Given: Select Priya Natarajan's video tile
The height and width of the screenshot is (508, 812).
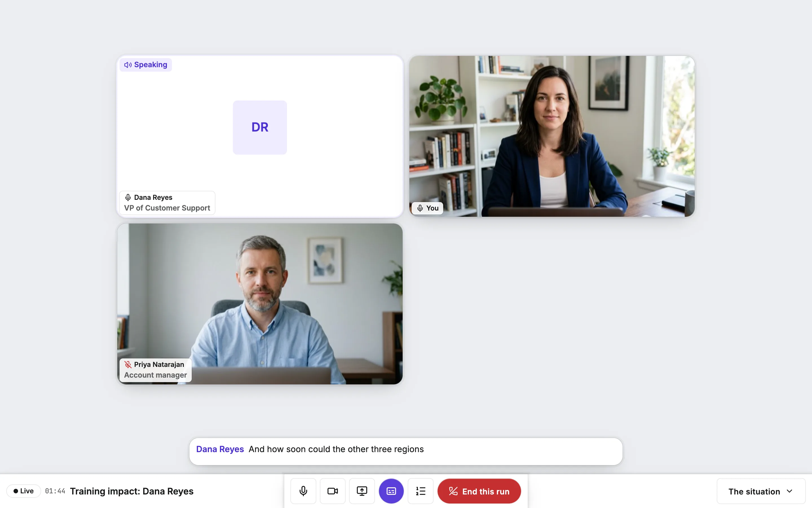Looking at the screenshot, I should tap(260, 304).
